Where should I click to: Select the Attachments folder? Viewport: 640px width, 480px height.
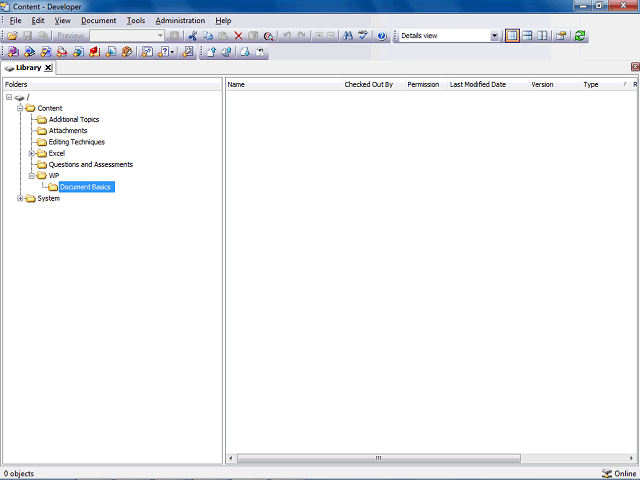click(x=68, y=131)
